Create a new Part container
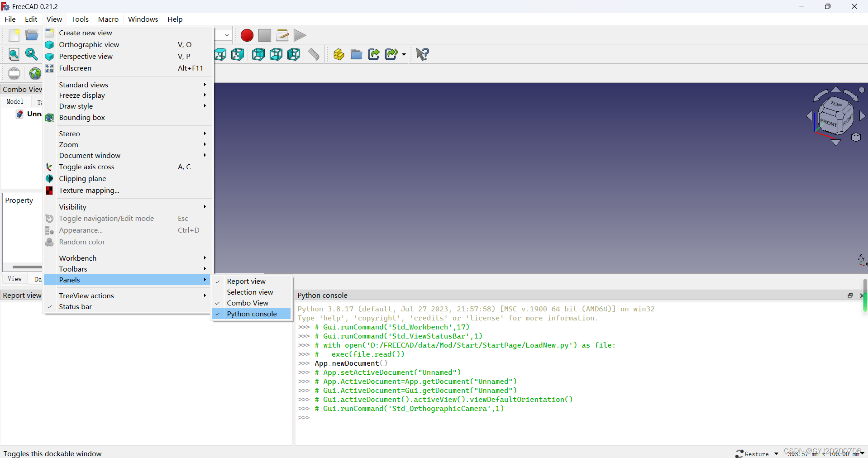Viewport: 868px width, 458px height. [x=338, y=54]
